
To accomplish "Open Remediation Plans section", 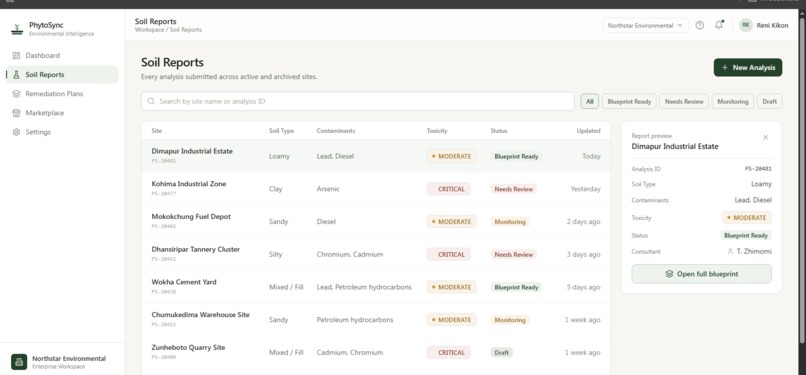I will [x=62, y=94].
